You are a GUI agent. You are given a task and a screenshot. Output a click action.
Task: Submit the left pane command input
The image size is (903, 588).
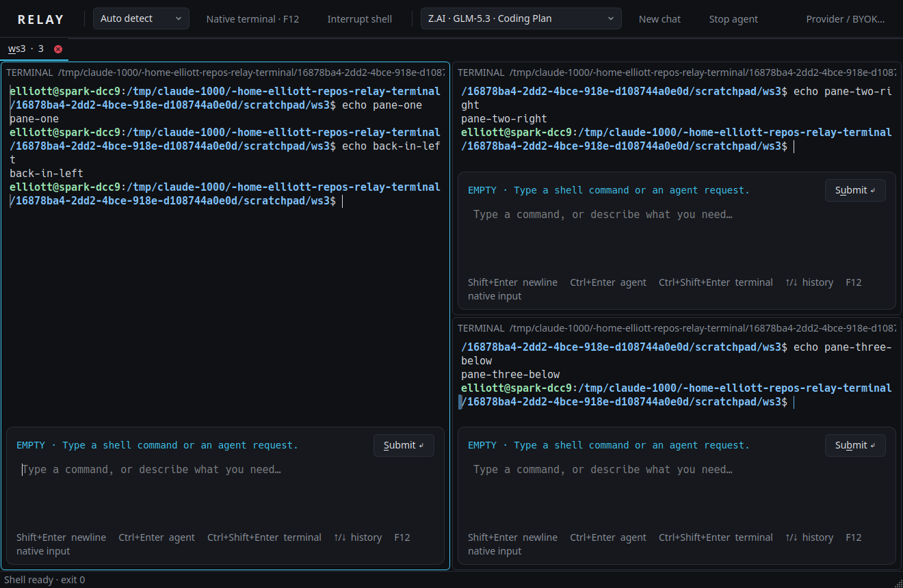[404, 445]
